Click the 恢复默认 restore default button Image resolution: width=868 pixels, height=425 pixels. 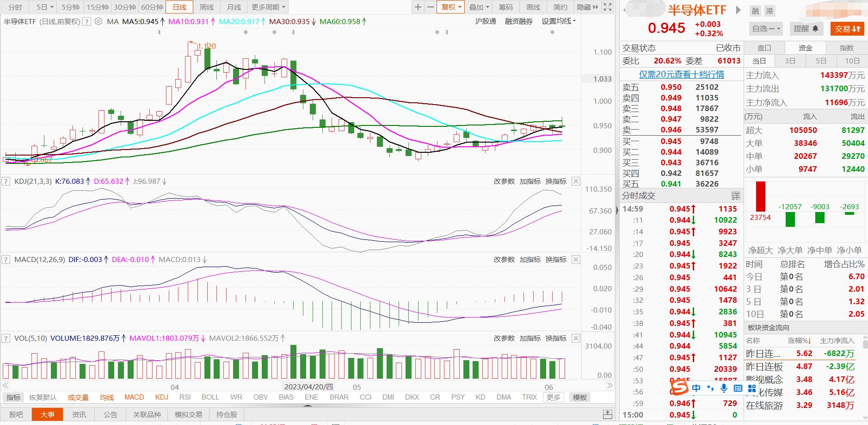[43, 397]
